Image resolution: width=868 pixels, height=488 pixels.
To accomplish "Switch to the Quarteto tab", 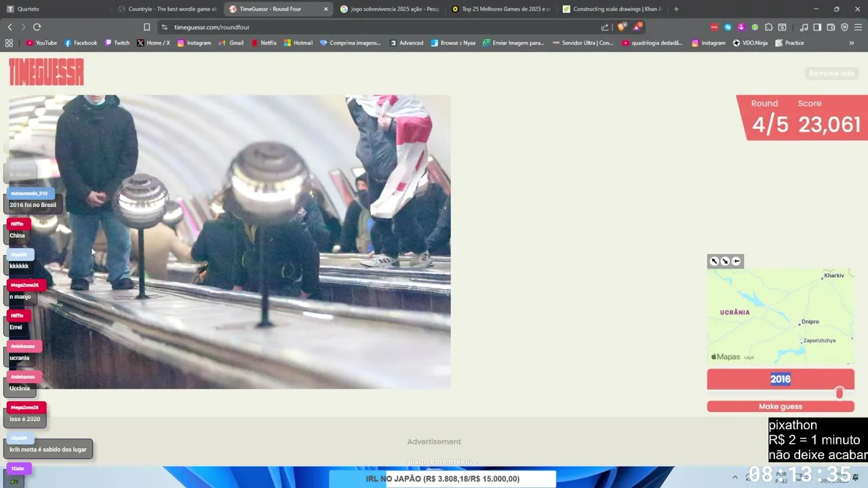I will pyautogui.click(x=56, y=9).
